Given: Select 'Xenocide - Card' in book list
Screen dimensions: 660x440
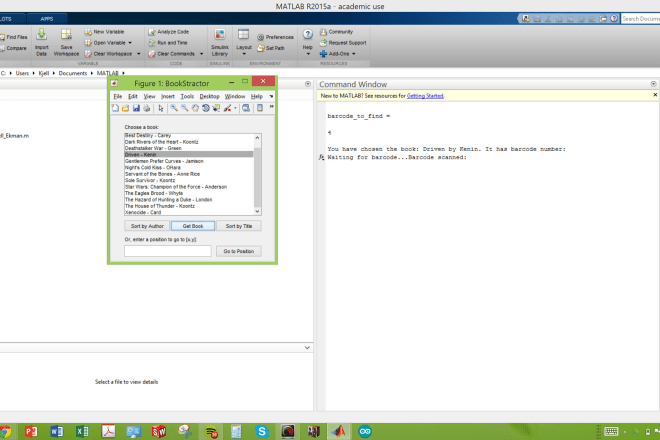Looking at the screenshot, I should tap(189, 213).
